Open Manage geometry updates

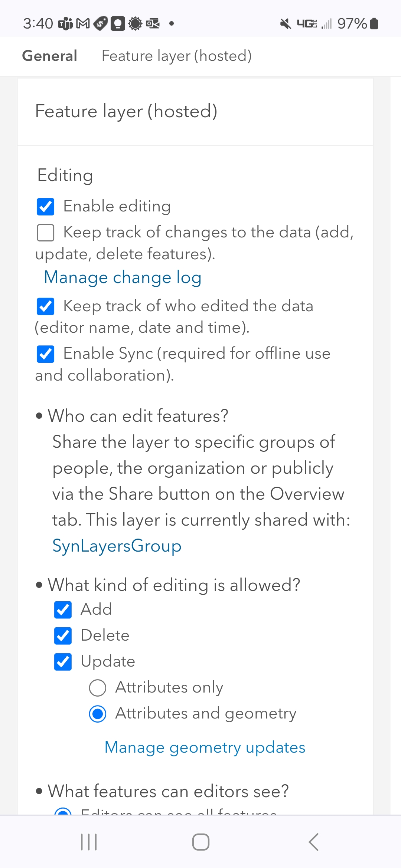205,747
